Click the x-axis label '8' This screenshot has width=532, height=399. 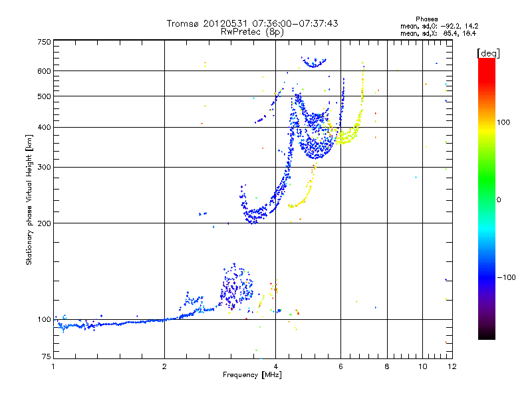click(x=387, y=366)
